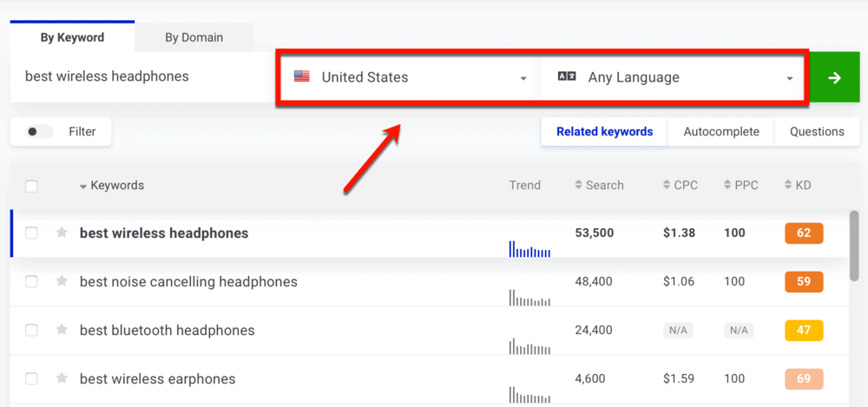Click the United States flag icon
Image resolution: width=868 pixels, height=407 pixels.
coord(302,77)
